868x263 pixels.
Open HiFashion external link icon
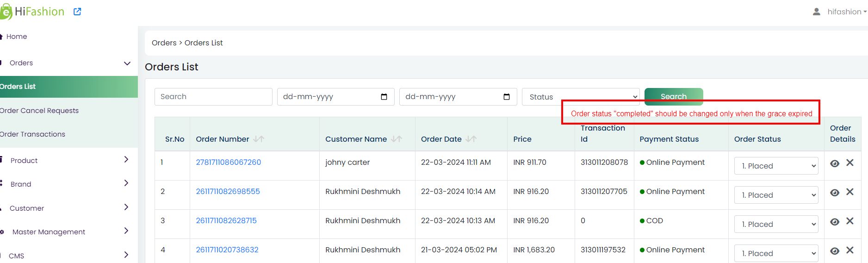[x=77, y=12]
